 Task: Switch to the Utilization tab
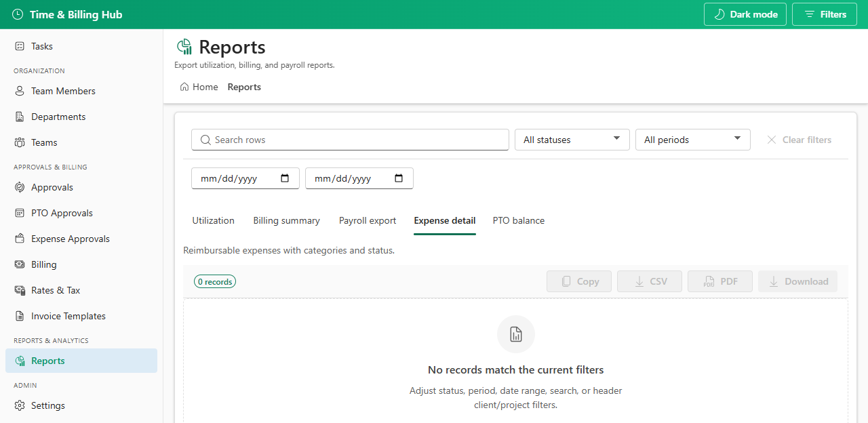click(213, 221)
